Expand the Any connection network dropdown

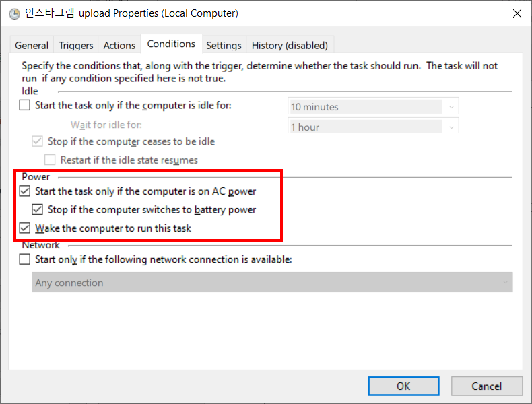click(x=272, y=282)
